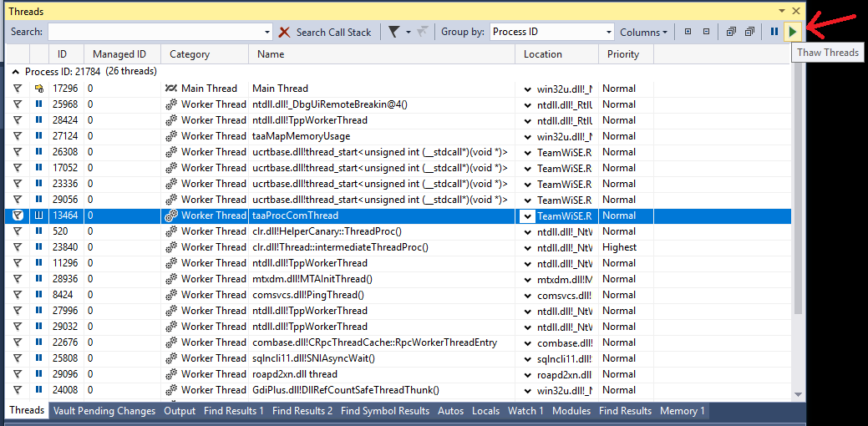Click the Main Thread category icon
Screen dimensions: 868x426
coord(170,89)
